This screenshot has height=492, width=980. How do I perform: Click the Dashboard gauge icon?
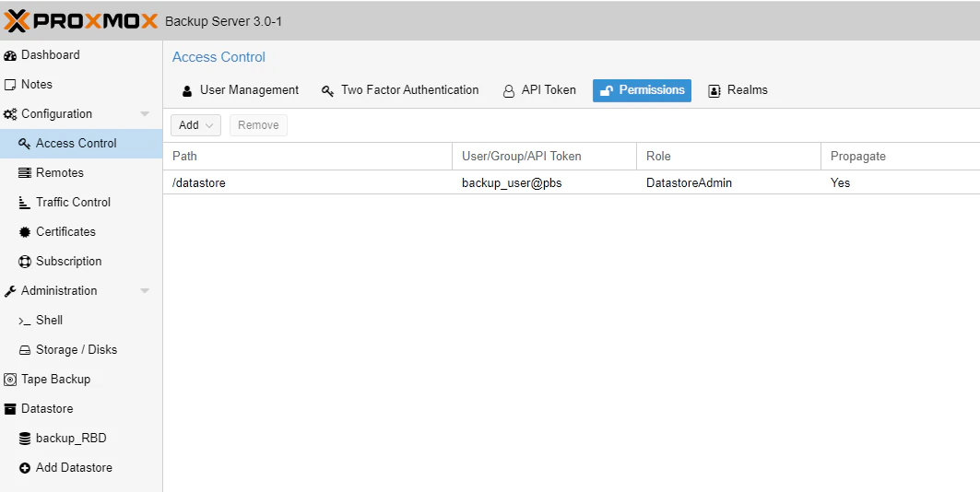[10, 55]
